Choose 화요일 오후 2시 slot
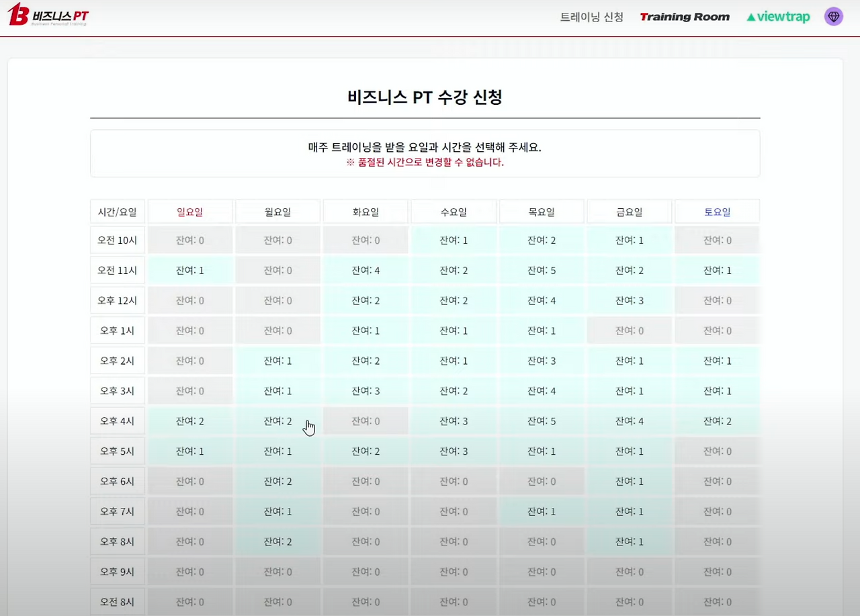 [365, 361]
